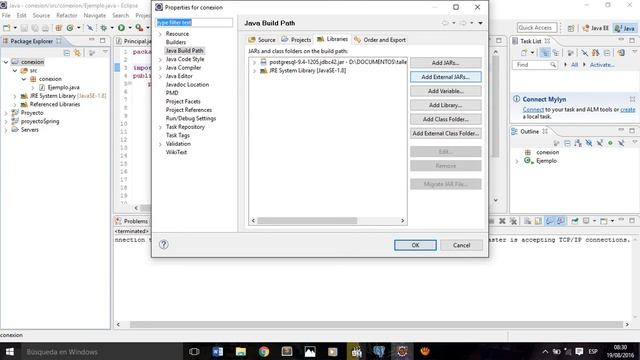Select Project References item
This screenshot has height=360, width=640.
click(x=189, y=110)
